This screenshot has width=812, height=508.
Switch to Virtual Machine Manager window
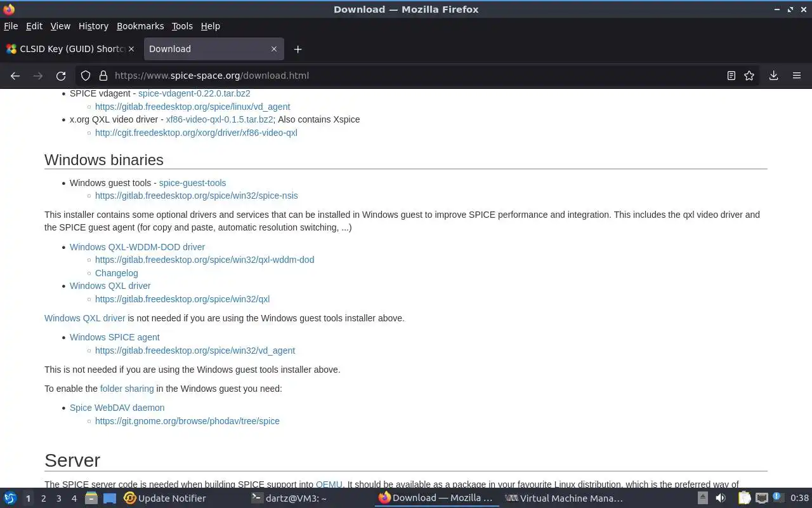click(564, 498)
